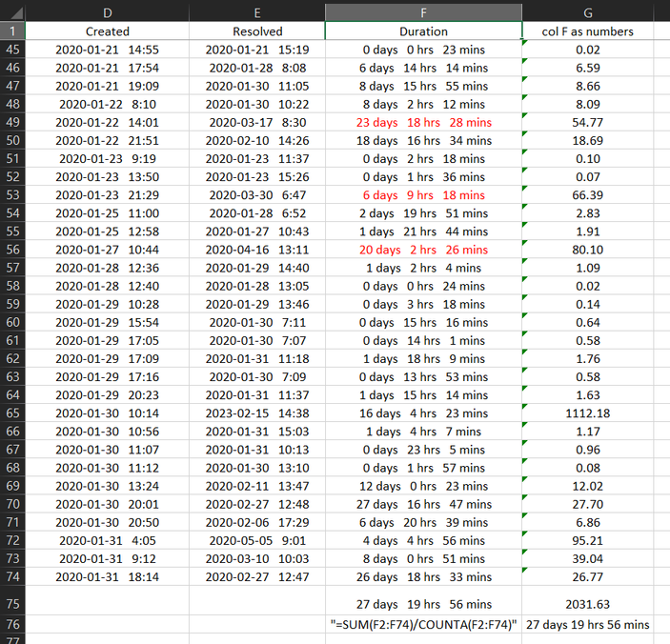This screenshot has width=670, height=644.
Task: Select red duration '20 days 2 hrs 26 mins'
Action: coord(423,250)
